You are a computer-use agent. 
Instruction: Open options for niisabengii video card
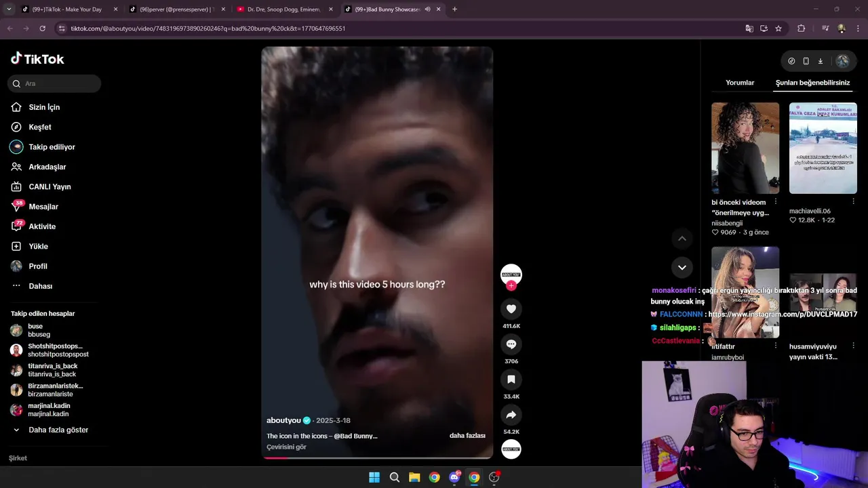click(x=776, y=202)
